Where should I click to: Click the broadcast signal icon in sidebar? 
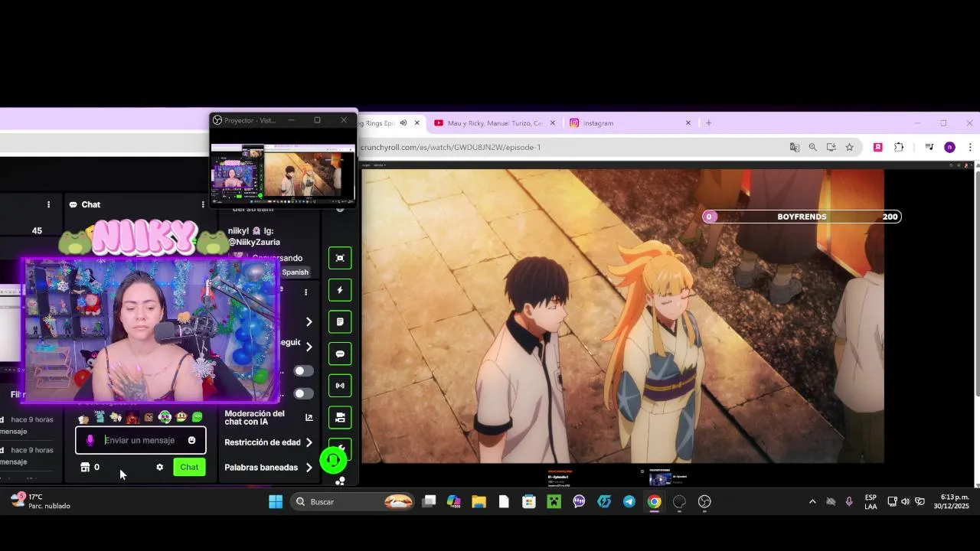coord(340,386)
